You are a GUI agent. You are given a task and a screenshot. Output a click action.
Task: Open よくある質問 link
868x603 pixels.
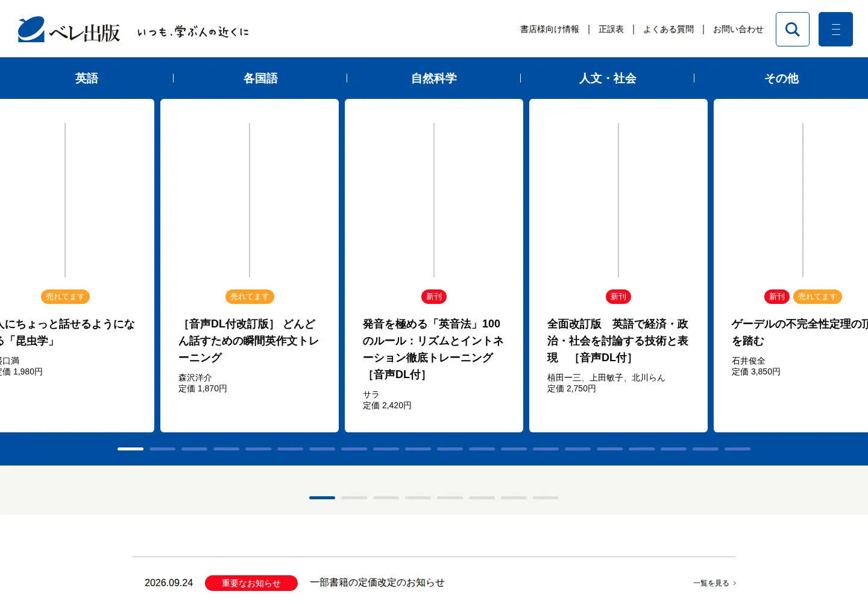[668, 29]
